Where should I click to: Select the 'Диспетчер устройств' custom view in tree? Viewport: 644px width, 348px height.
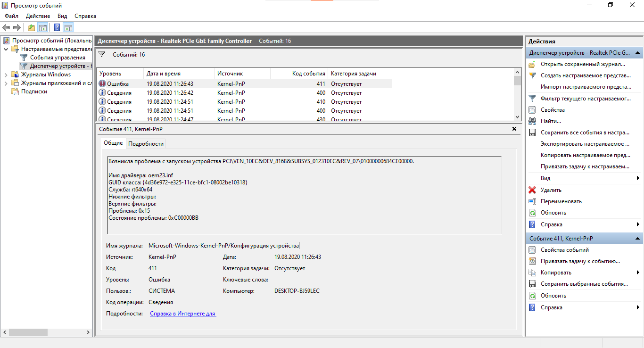click(x=57, y=66)
